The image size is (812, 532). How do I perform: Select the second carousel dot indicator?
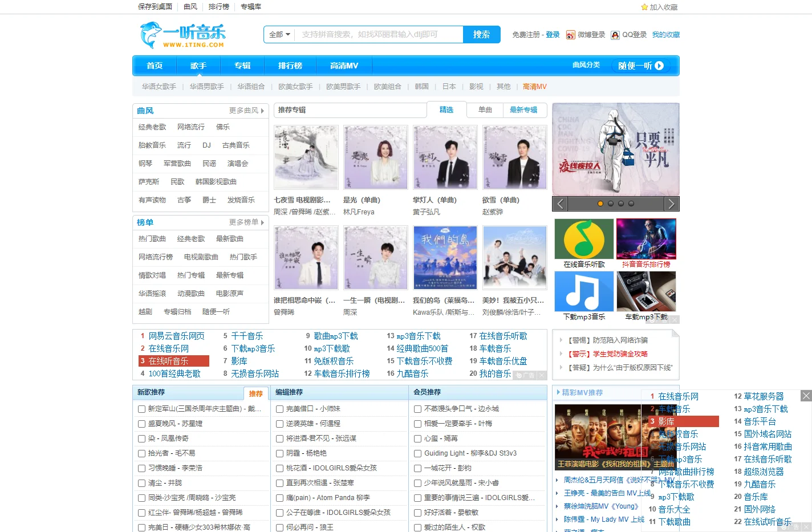point(611,204)
